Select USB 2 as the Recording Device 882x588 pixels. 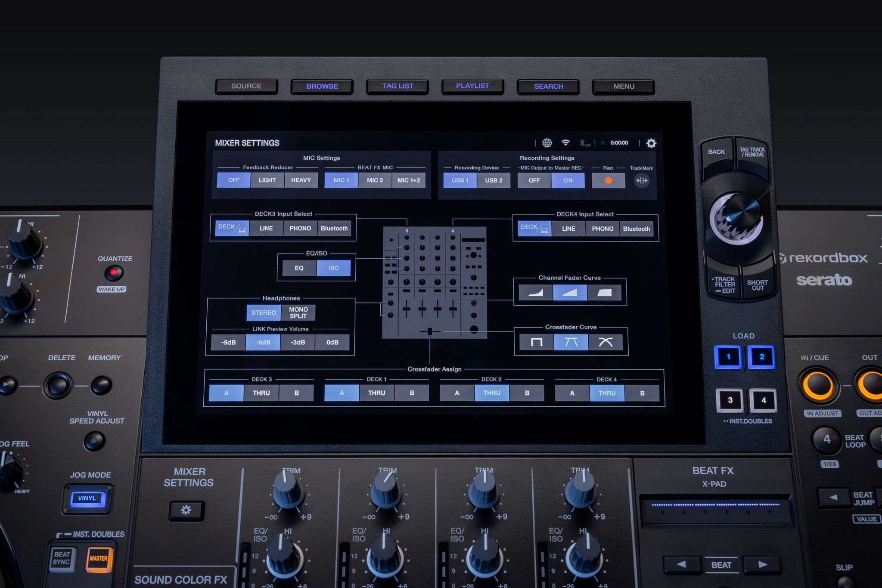[493, 180]
